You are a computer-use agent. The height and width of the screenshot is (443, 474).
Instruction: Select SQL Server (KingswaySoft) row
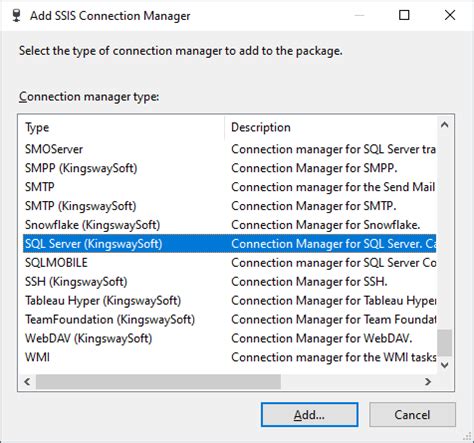click(x=229, y=244)
